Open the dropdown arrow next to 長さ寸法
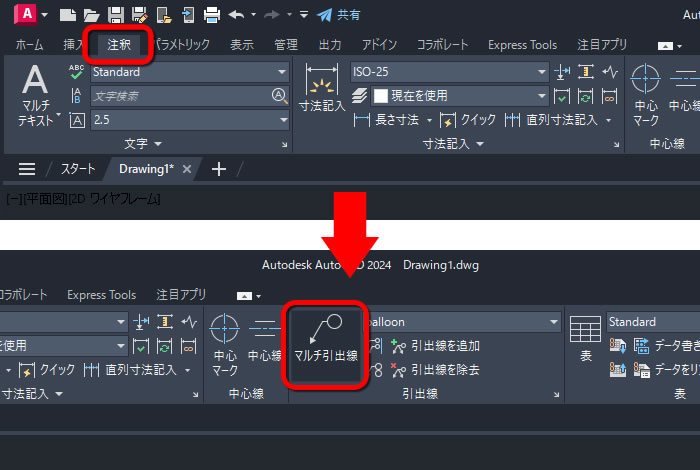The height and width of the screenshot is (470, 700). pos(429,120)
